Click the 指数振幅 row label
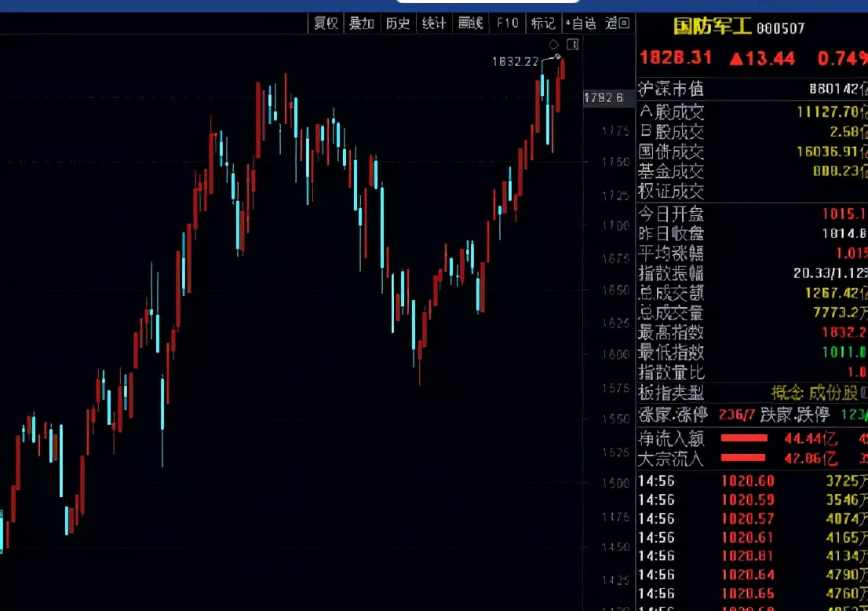Viewport: 868px width, 611px height. 671,273
